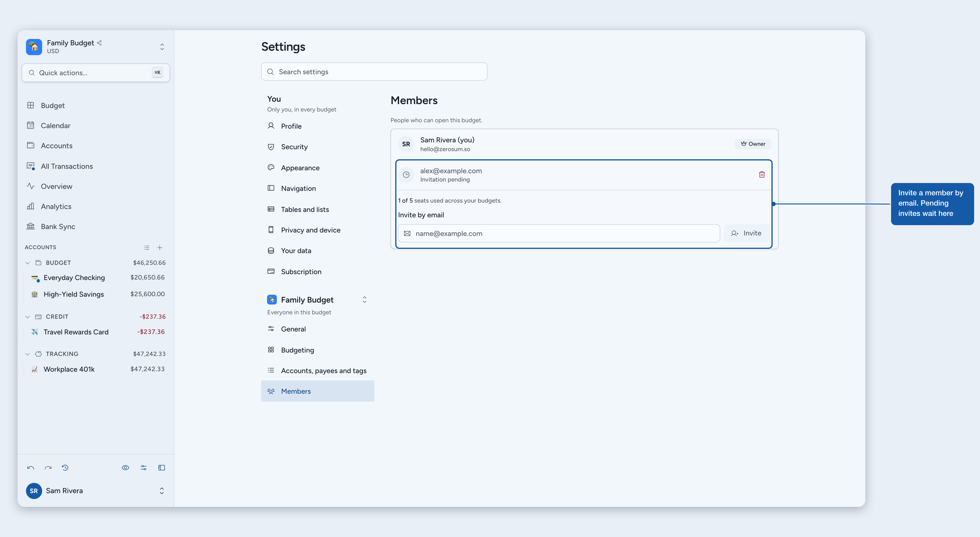This screenshot has width=980, height=537.
Task: Click the share icon next to Family Budget
Action: (99, 43)
